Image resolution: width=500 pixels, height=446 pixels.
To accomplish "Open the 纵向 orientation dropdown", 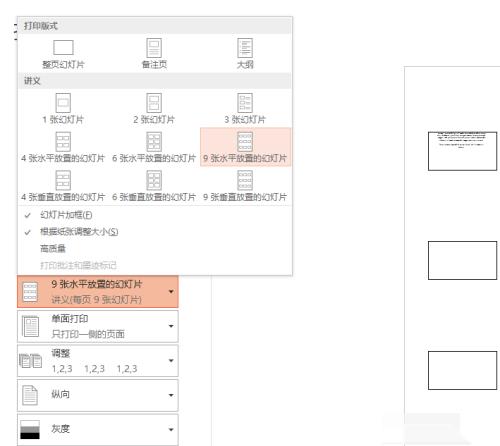I will click(x=98, y=395).
